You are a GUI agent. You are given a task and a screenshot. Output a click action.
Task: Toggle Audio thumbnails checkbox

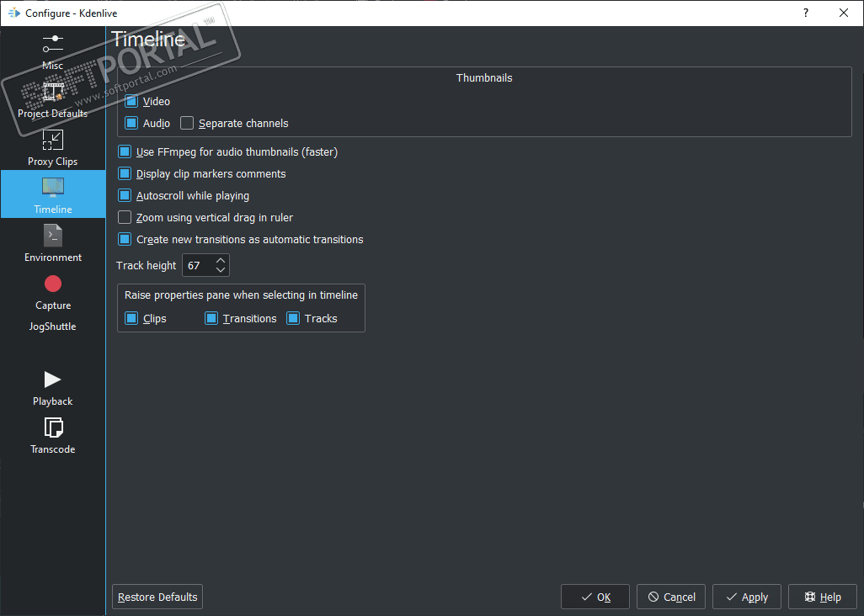(x=131, y=123)
